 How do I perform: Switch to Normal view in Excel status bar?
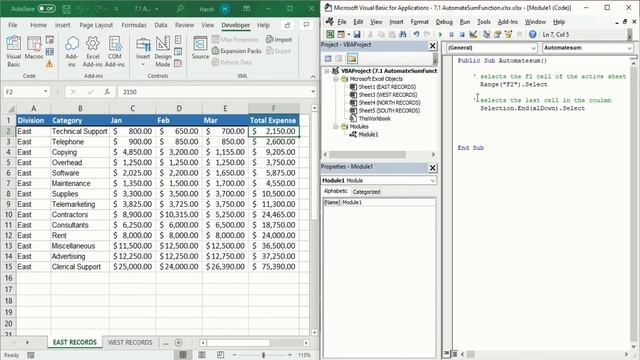[x=183, y=355]
